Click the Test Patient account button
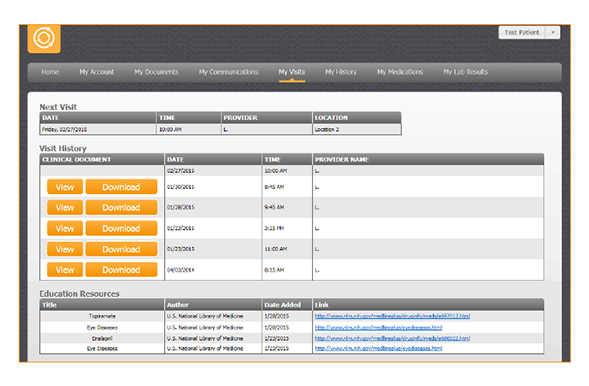 522,33
